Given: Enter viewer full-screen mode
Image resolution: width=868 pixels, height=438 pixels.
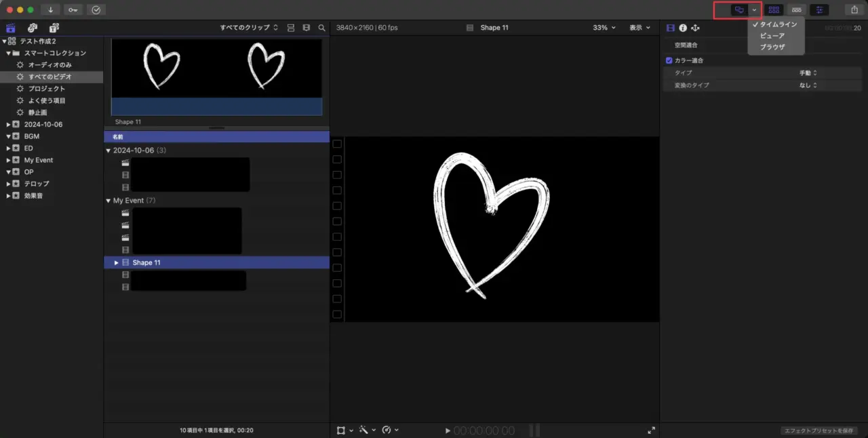Looking at the screenshot, I should click(x=652, y=430).
